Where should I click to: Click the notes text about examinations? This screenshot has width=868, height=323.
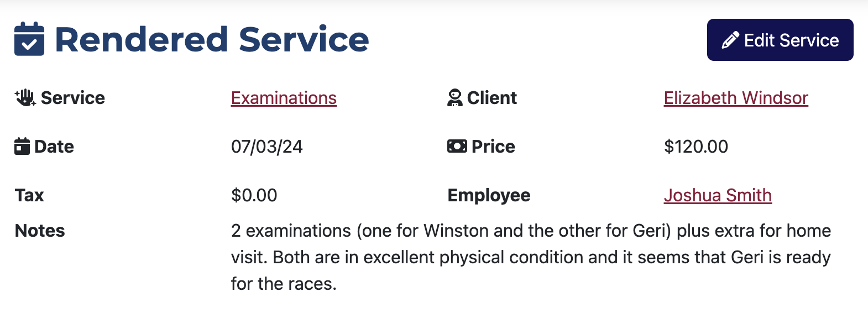[x=531, y=257]
